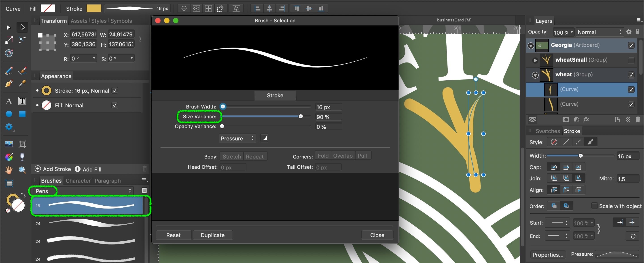Choose the Round Cap icon

(x=554, y=167)
